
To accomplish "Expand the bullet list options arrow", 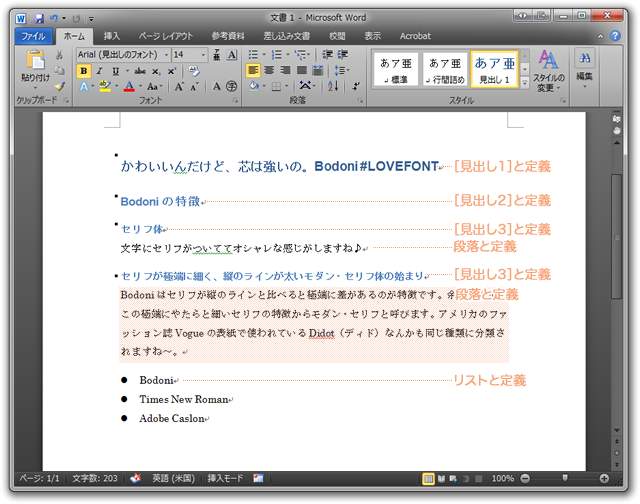I will [264, 55].
